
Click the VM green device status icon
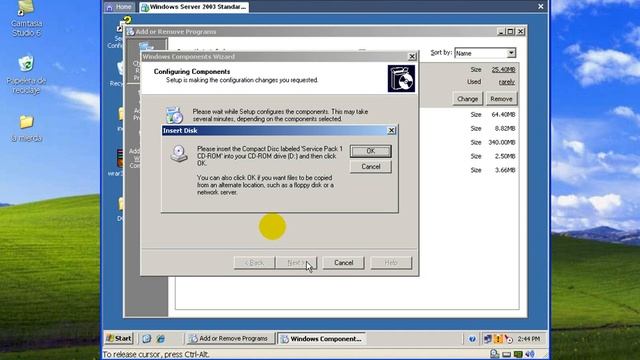[518, 354]
